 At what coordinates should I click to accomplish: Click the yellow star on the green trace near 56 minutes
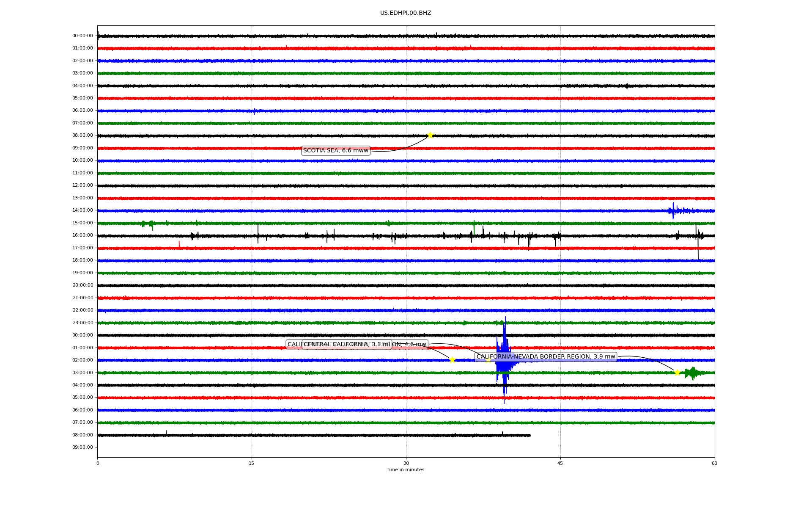(x=677, y=373)
